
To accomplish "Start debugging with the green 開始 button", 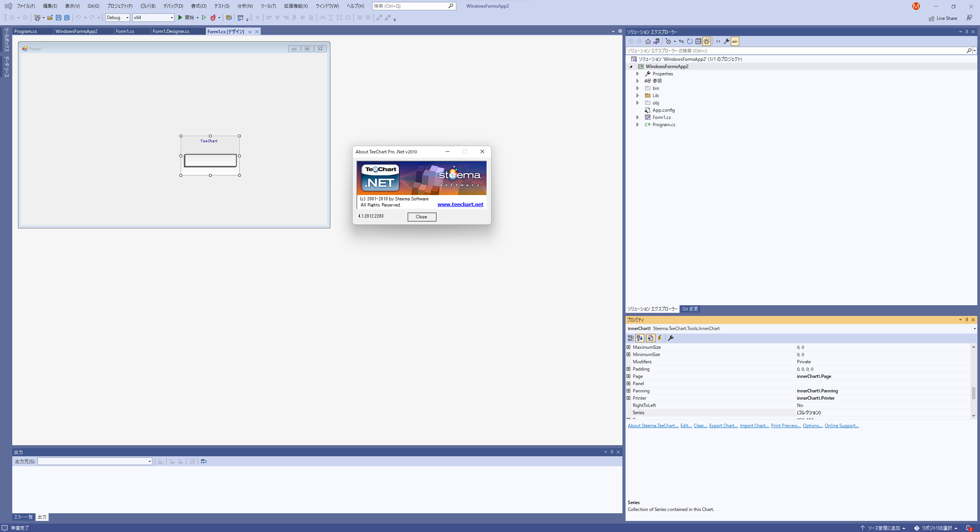I will point(186,18).
